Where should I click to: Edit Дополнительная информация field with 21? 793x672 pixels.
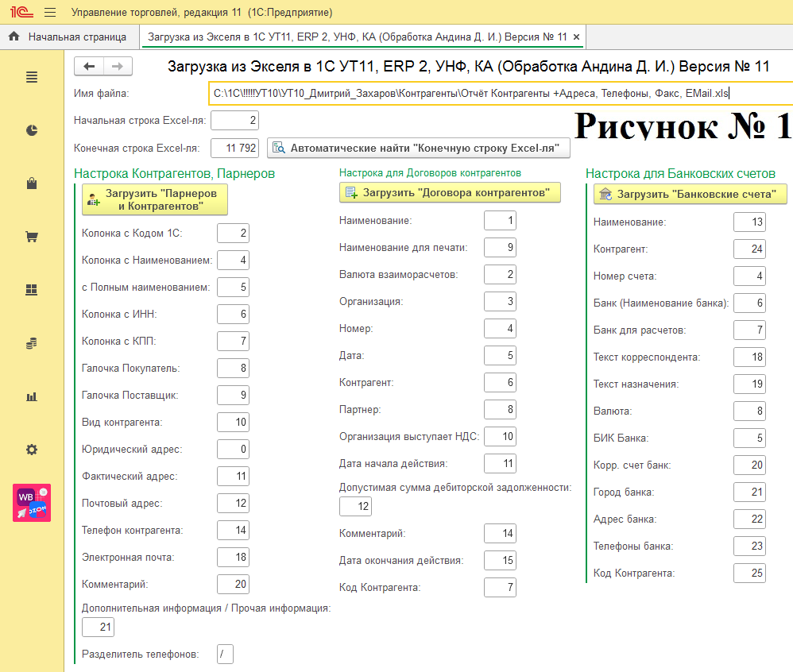(98, 627)
